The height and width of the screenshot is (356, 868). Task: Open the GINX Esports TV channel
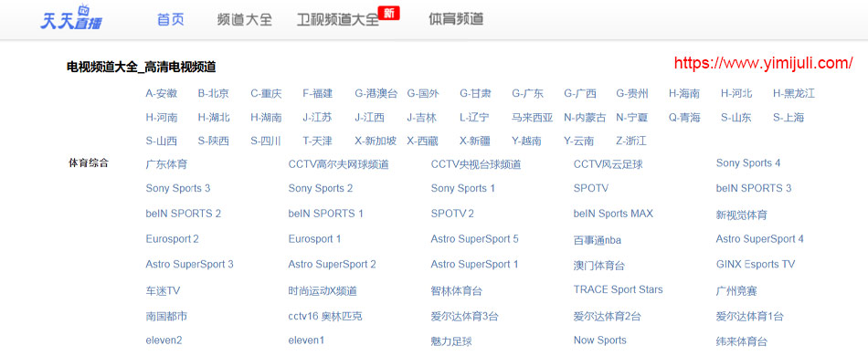pos(756,264)
